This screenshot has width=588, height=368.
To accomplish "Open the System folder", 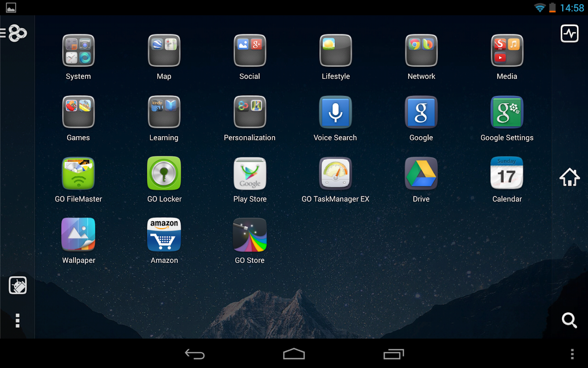I will [x=78, y=51].
